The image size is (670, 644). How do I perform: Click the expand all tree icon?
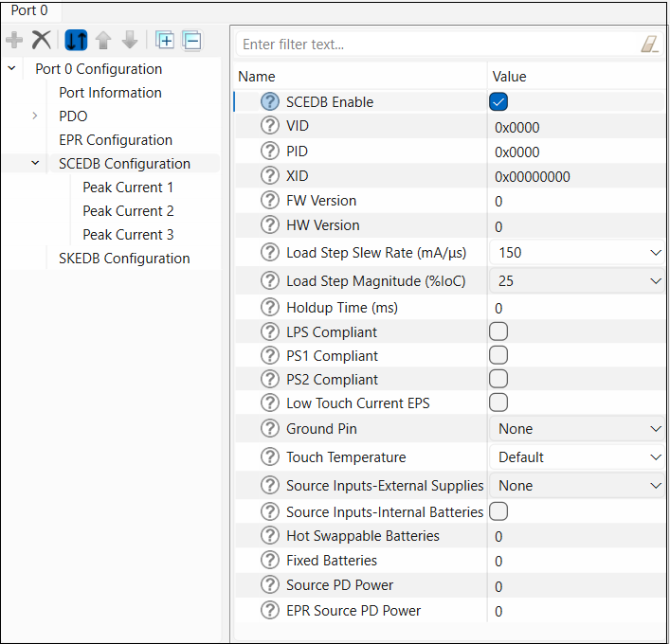coord(165,41)
